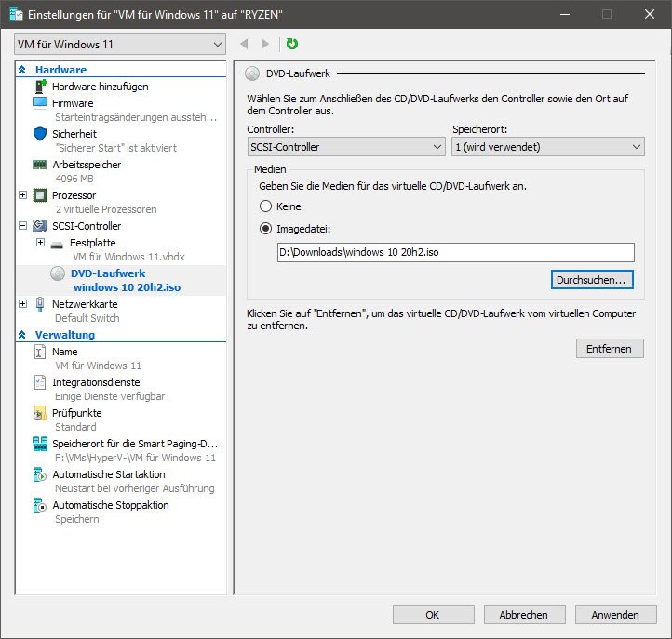Click the Integrationsdienste icon
Screen dimensions: 672x639
click(x=40, y=382)
